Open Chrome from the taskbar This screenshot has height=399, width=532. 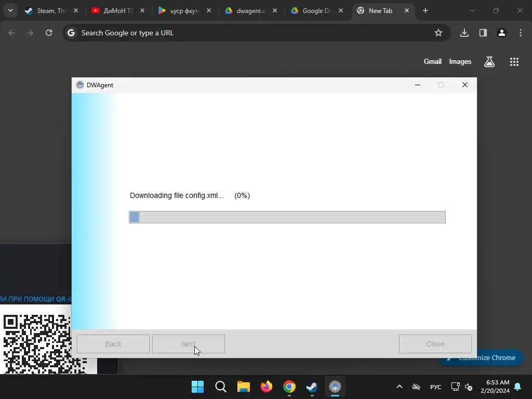click(289, 387)
